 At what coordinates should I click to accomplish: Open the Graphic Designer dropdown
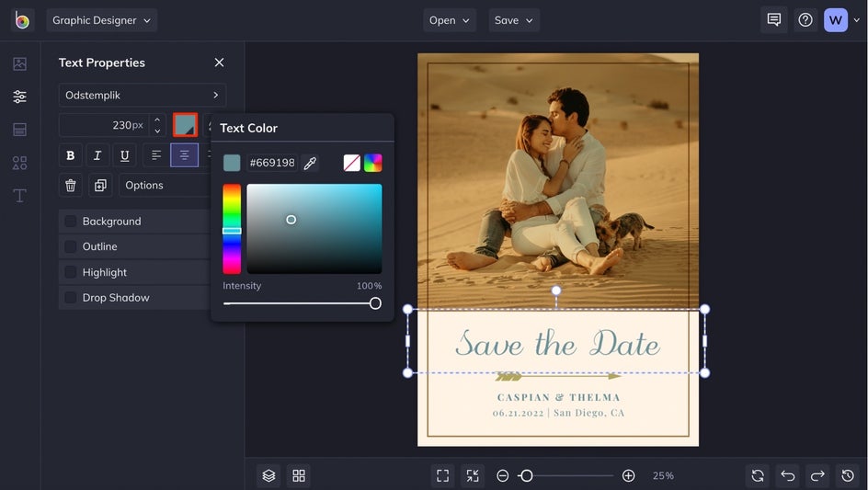[102, 20]
